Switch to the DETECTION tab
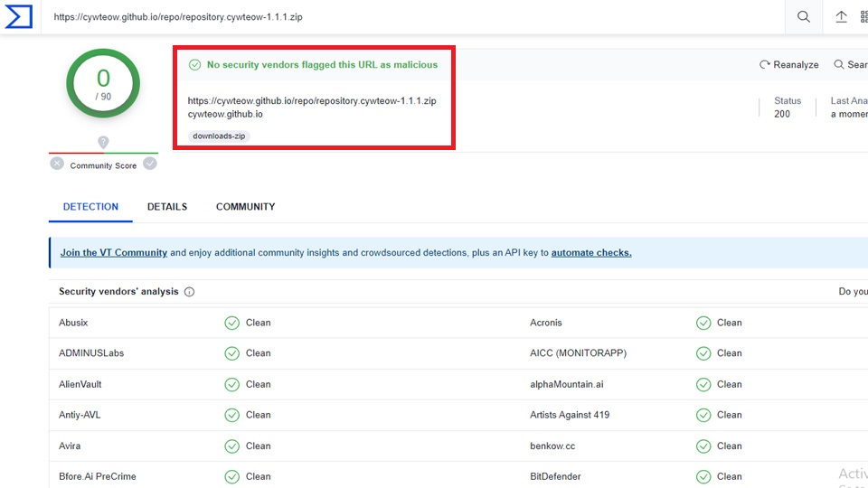The image size is (868, 488). pos(90,207)
